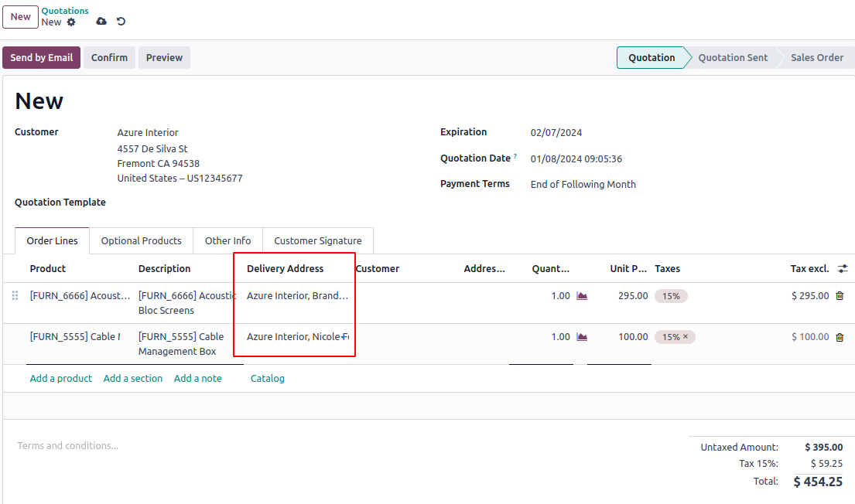Add a product line

[61, 378]
